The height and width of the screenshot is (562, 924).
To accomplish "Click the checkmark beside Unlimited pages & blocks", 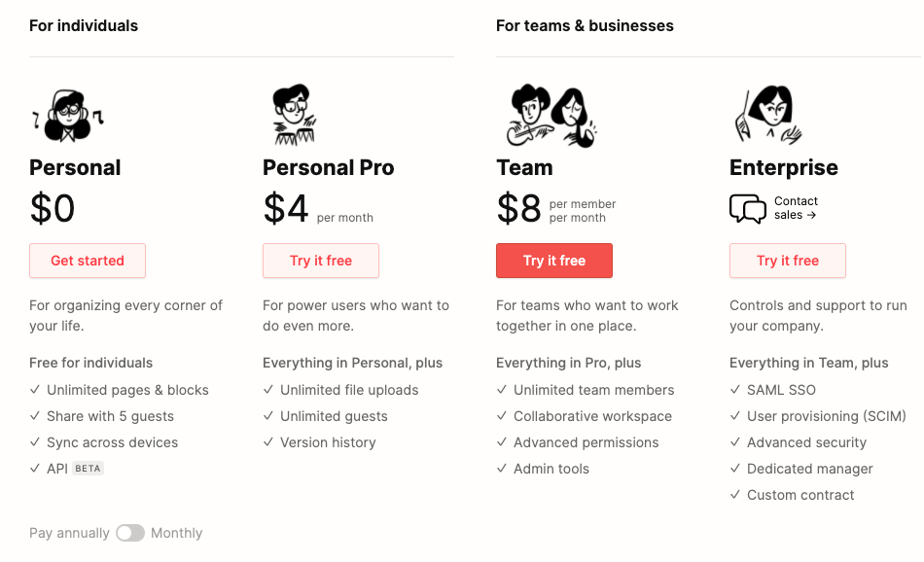I will (35, 389).
